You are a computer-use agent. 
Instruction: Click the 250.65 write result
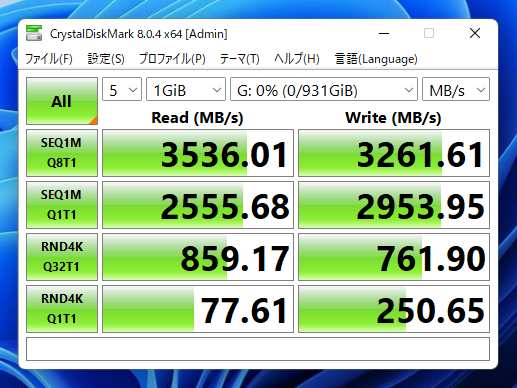pyautogui.click(x=394, y=309)
